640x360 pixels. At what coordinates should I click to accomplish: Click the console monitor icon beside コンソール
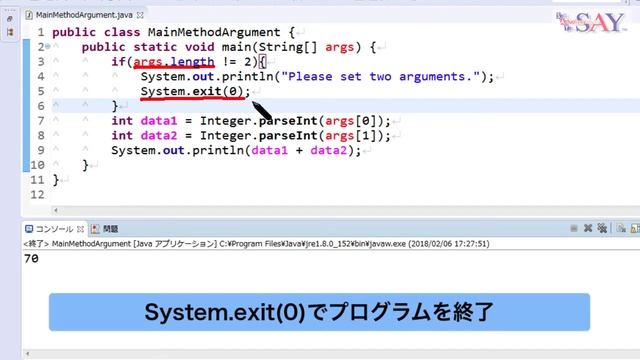click(29, 229)
